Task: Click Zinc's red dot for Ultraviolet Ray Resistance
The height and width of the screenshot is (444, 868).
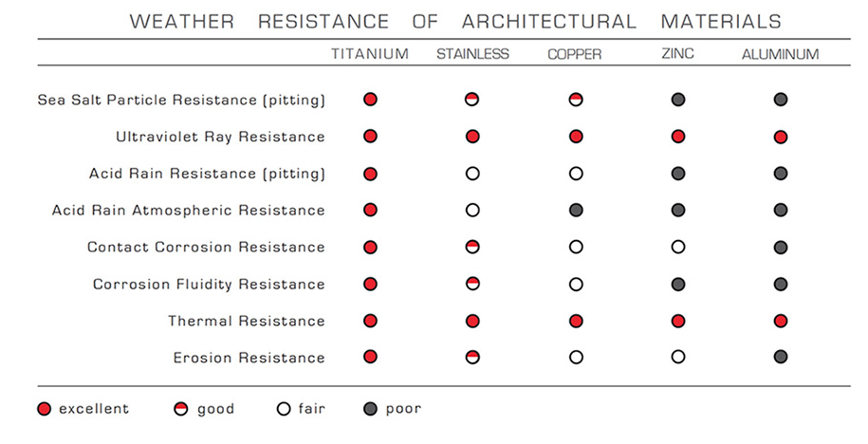Action: tap(678, 137)
